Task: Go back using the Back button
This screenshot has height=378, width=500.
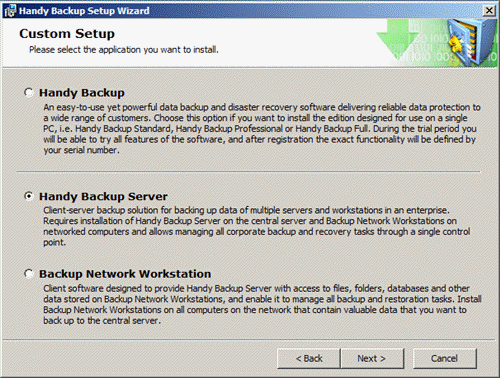Action: click(309, 358)
